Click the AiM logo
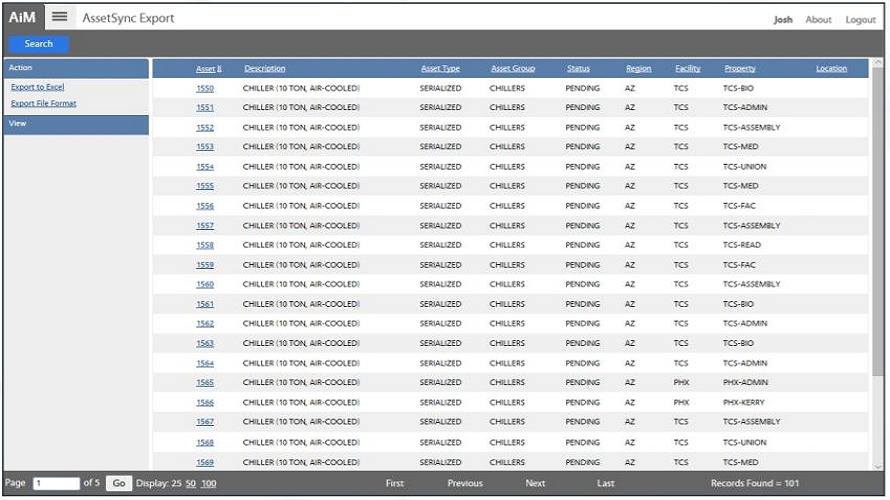This screenshot has width=890, height=500. pyautogui.click(x=22, y=18)
